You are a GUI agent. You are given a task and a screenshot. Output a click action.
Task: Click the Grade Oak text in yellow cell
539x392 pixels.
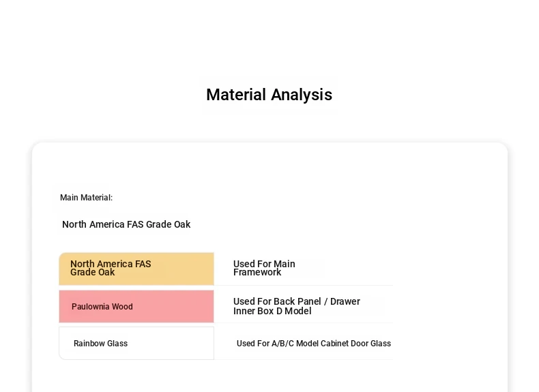click(x=93, y=272)
